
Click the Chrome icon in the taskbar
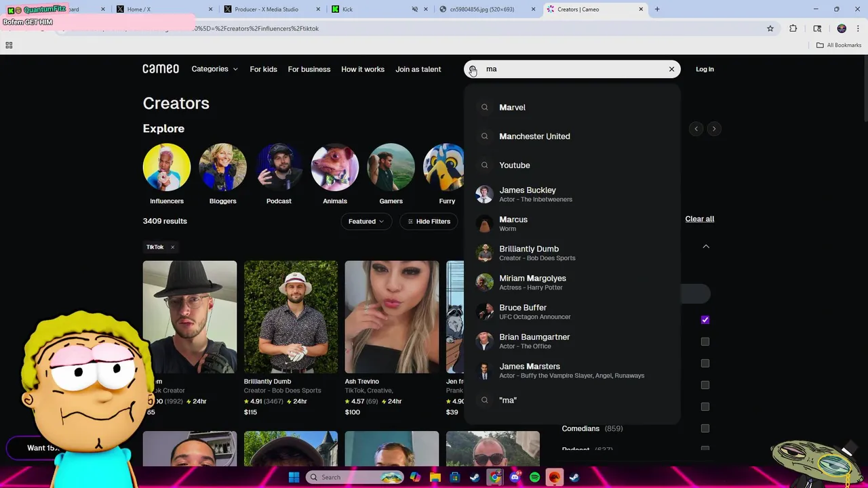click(495, 477)
